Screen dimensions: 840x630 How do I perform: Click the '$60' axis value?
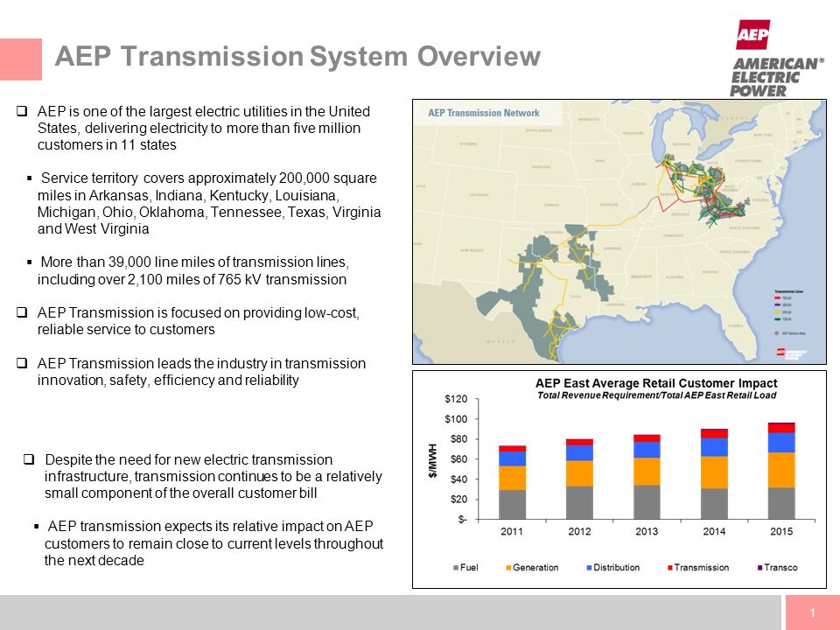pyautogui.click(x=458, y=459)
